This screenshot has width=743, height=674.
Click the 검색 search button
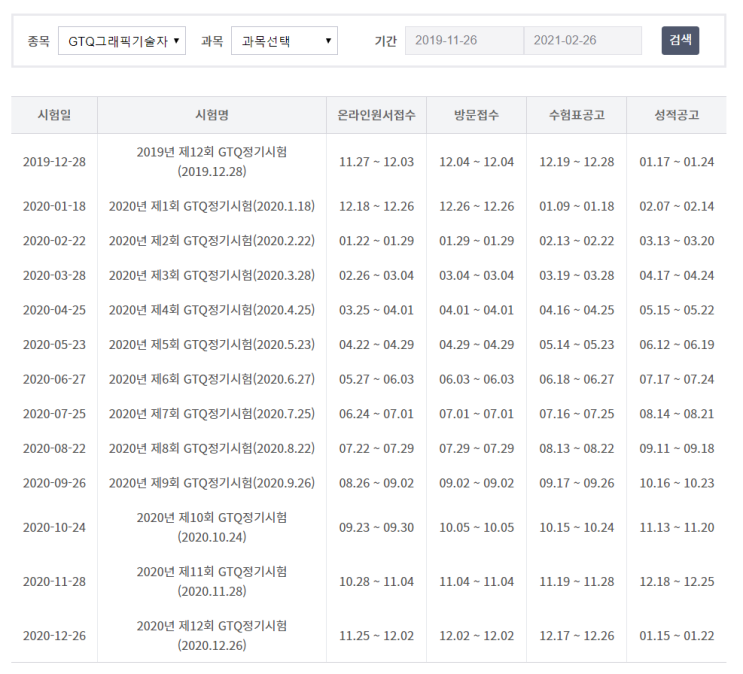pos(680,41)
